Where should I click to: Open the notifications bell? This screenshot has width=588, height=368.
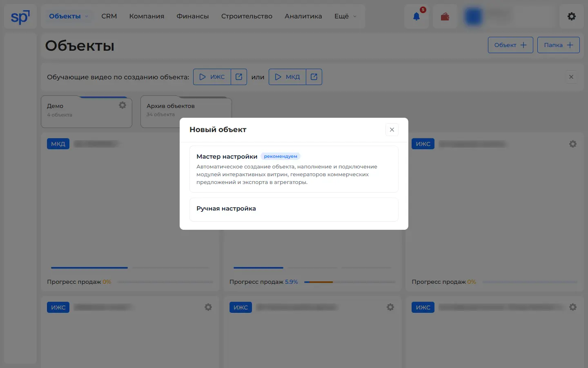[416, 16]
